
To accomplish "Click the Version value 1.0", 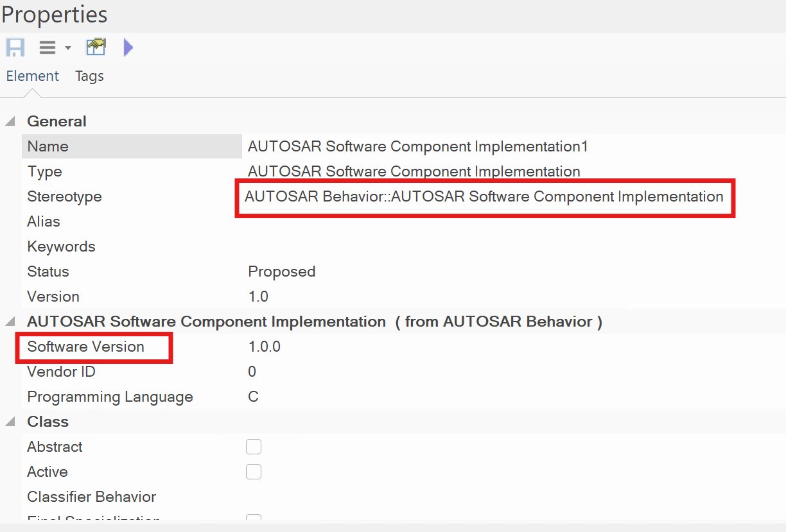I will [x=258, y=297].
